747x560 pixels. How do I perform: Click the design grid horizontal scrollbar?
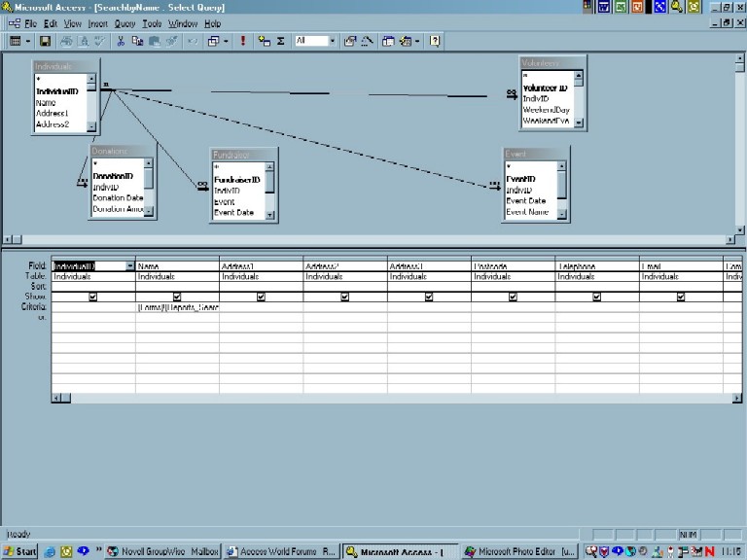[x=389, y=398]
